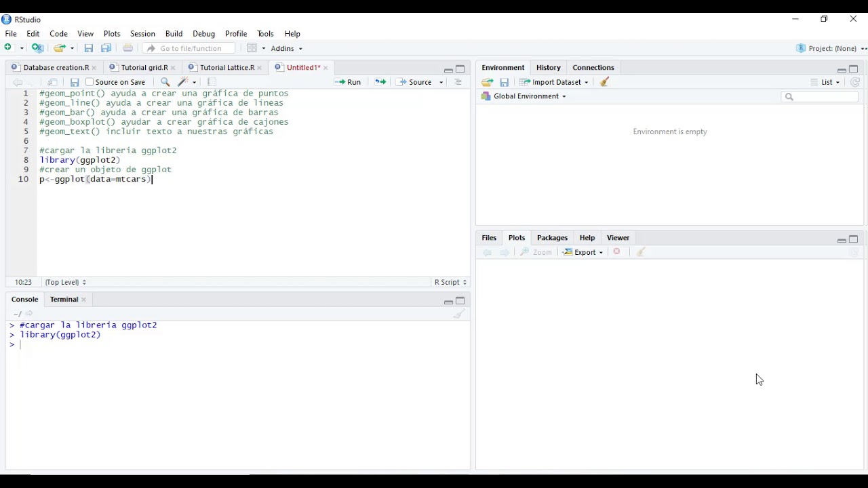
Task: Open recent files dropdown arrow
Action: tap(72, 48)
